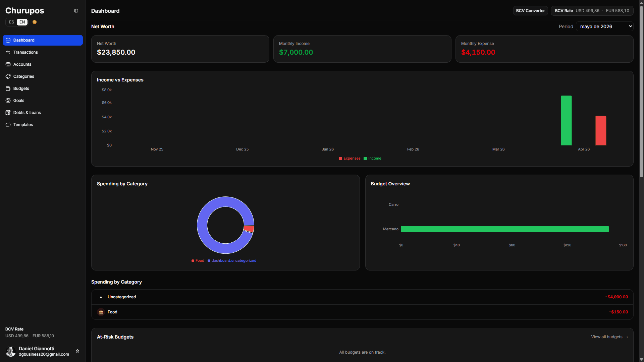Click the page scrollbar thumb
644x362 pixels.
pyautogui.click(x=641, y=91)
